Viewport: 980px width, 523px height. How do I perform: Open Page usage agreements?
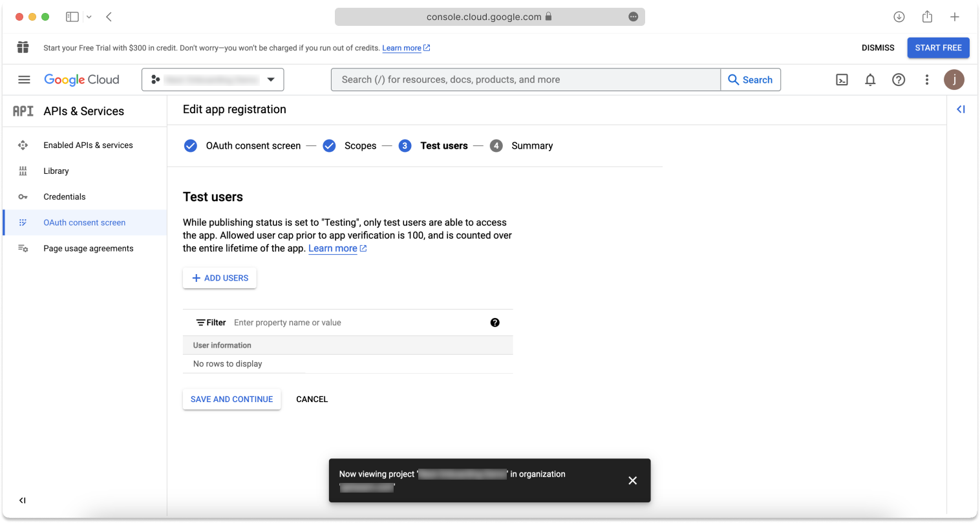(89, 248)
